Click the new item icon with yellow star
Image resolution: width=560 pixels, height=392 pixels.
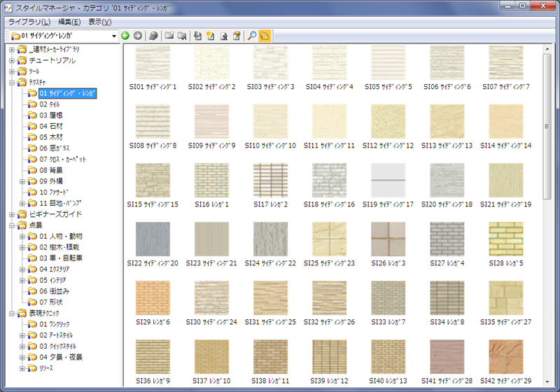coord(210,36)
